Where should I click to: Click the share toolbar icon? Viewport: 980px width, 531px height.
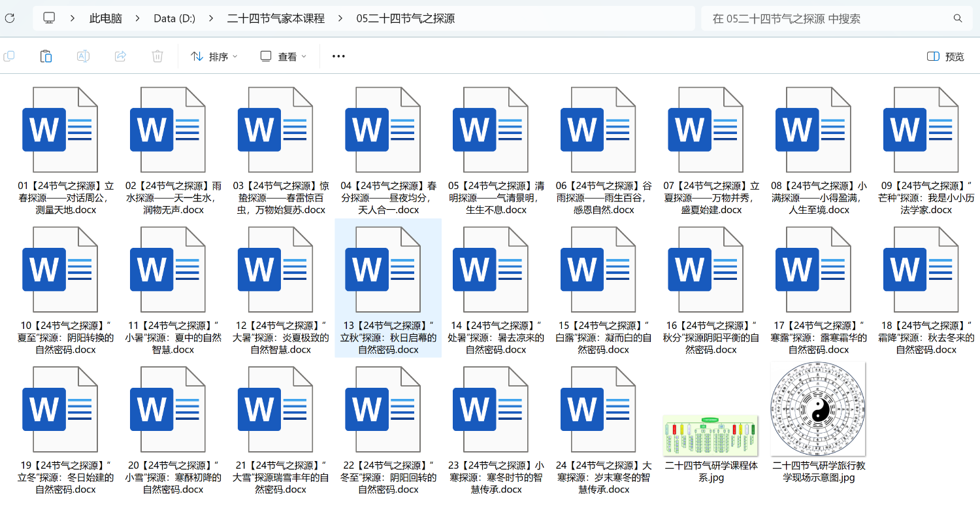[120, 56]
